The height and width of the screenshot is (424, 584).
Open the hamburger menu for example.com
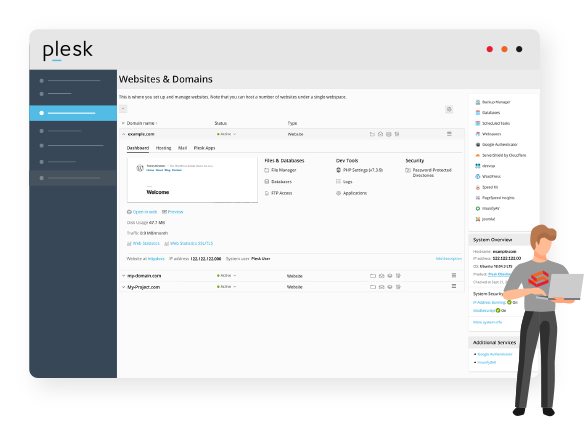point(449,134)
